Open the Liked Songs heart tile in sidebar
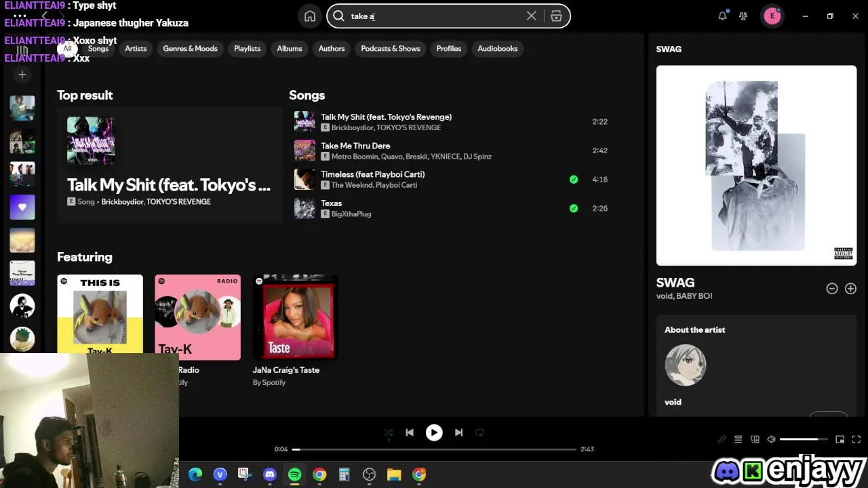The height and width of the screenshot is (488, 868). [22, 207]
